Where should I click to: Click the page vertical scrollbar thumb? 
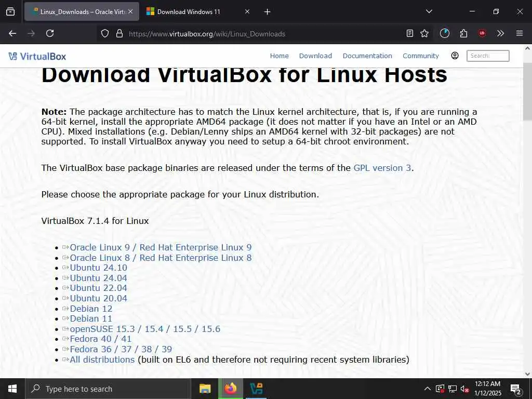point(527,91)
